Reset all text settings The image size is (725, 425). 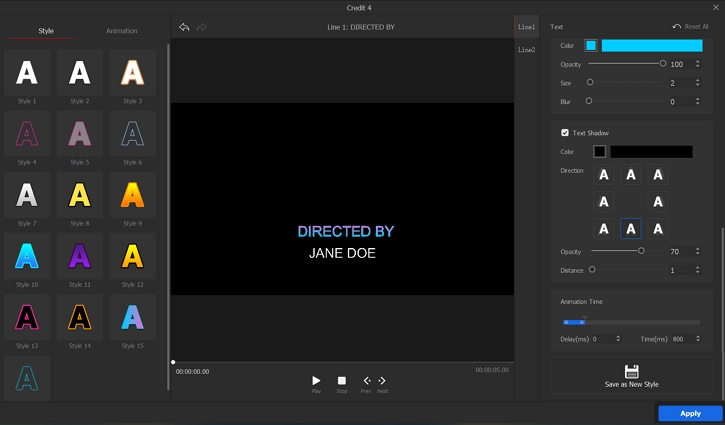pos(690,27)
